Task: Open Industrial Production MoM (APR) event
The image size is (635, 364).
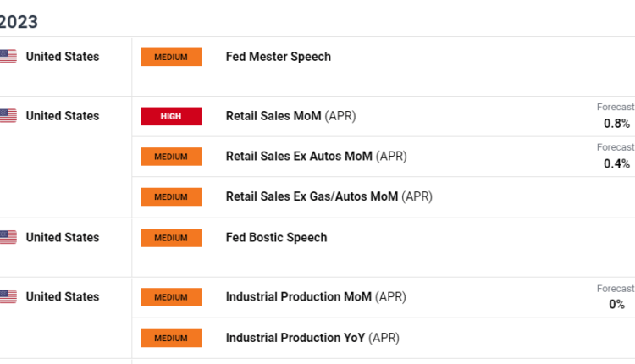Action: tap(315, 297)
